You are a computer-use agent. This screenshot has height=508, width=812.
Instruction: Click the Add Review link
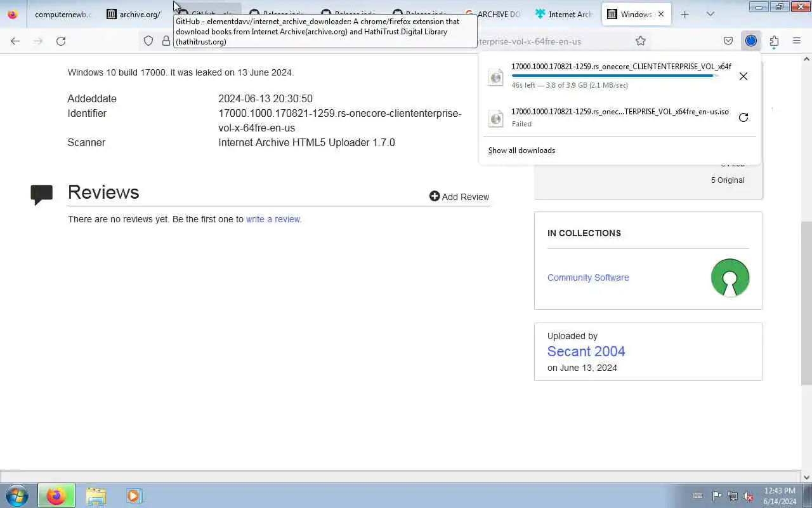tap(459, 197)
